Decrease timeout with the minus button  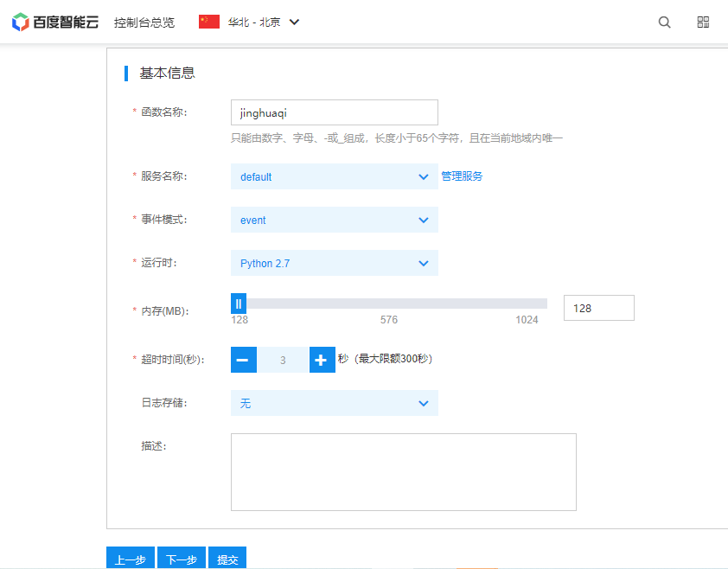pos(244,360)
